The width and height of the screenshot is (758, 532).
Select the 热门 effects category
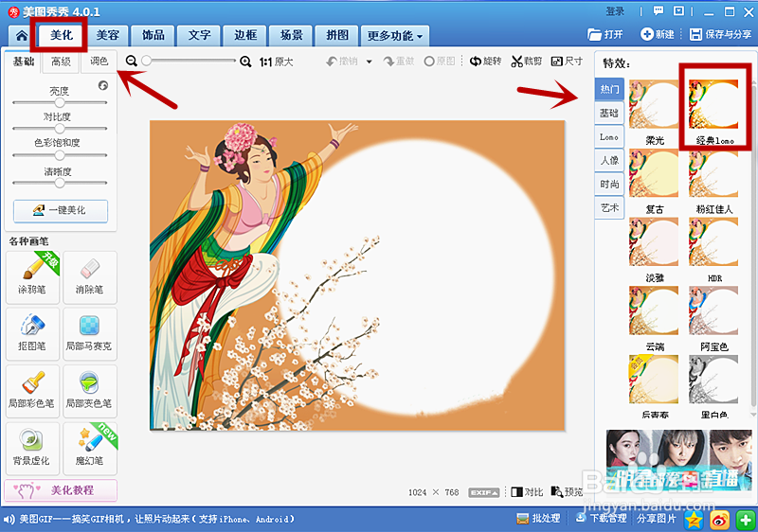[x=609, y=89]
